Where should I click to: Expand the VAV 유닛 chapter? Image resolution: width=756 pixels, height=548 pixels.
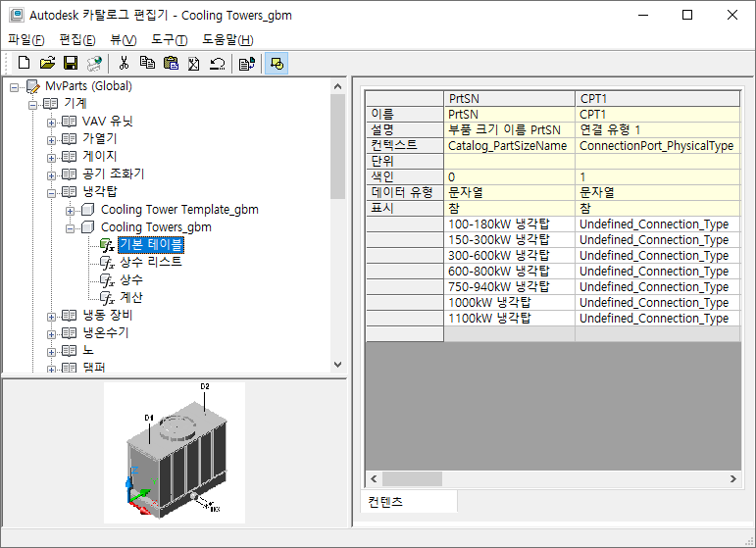[51, 123]
